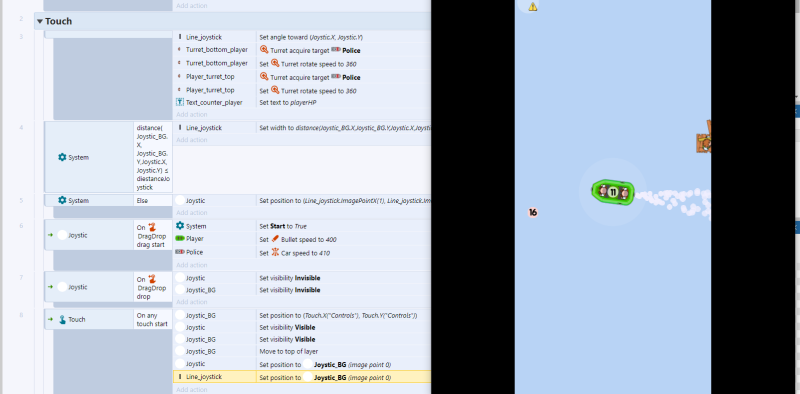Select the Else condition
Viewport: 800px width, 394px height.
(x=154, y=201)
